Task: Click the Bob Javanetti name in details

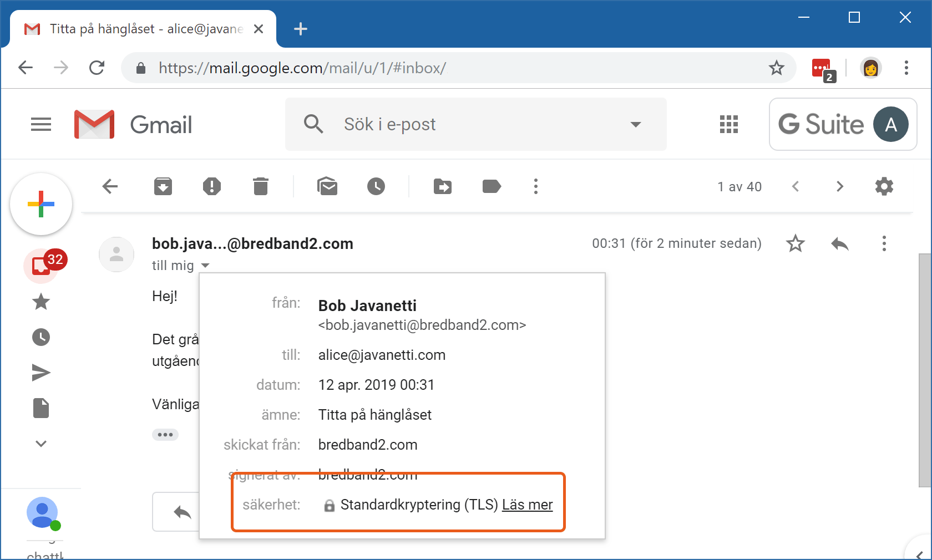Action: tap(367, 306)
